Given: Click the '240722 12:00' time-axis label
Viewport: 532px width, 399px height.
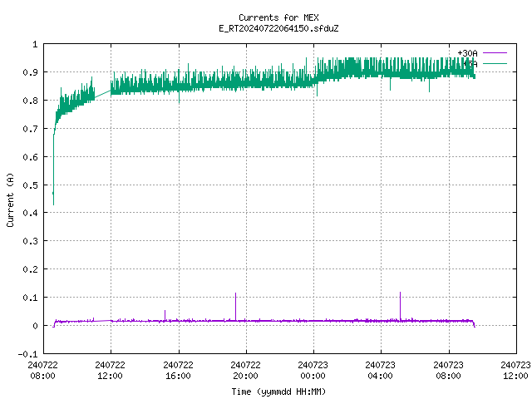Looking at the screenshot, I should [111, 370].
